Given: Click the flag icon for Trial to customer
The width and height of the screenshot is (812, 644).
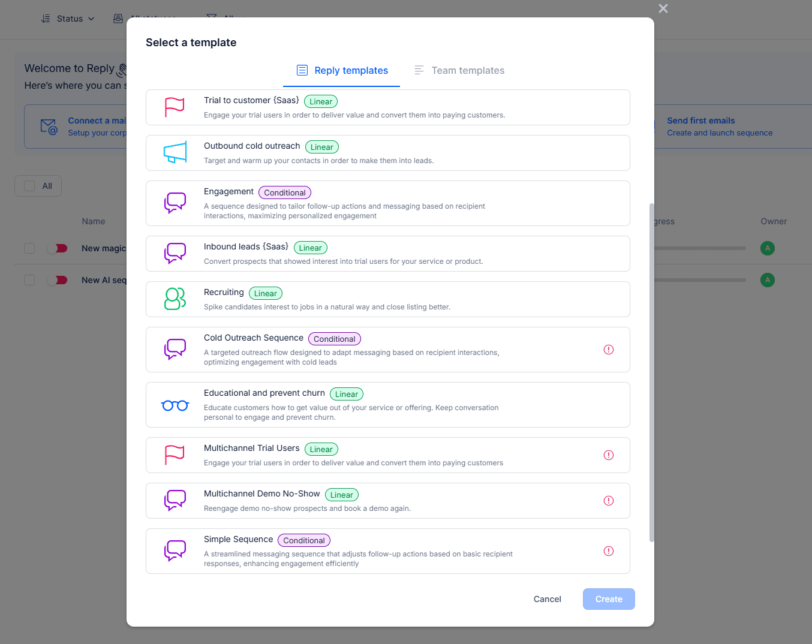Looking at the screenshot, I should (175, 107).
